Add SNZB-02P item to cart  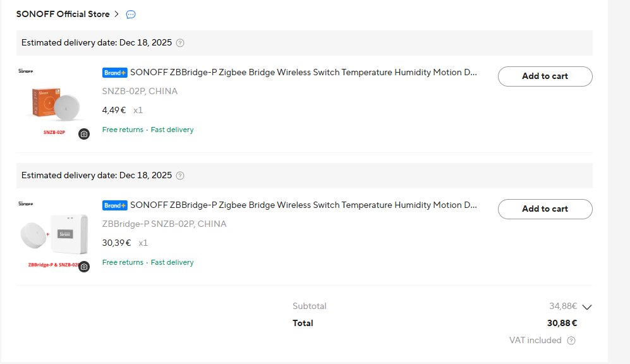545,76
